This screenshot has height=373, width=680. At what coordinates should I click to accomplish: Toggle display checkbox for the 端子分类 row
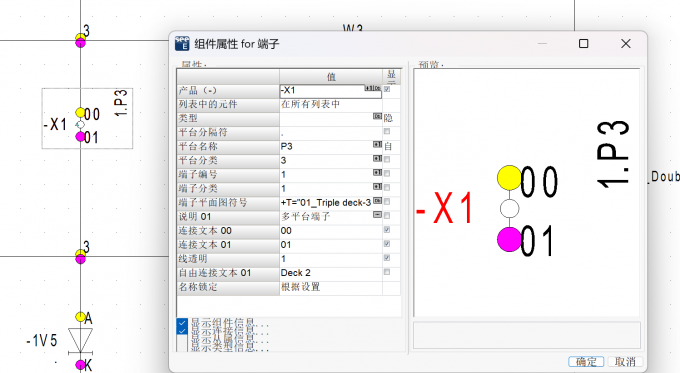coord(387,187)
